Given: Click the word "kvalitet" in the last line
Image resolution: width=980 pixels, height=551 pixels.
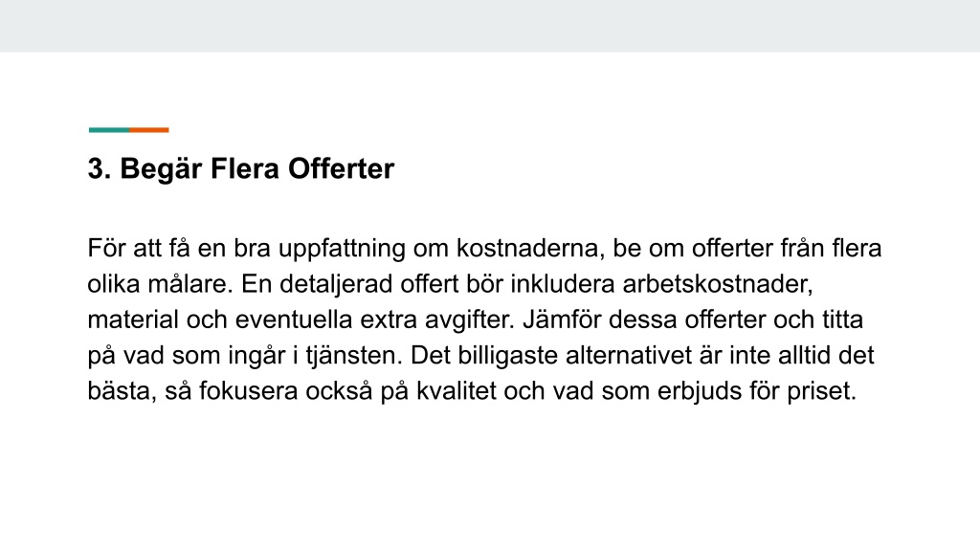Looking at the screenshot, I should point(457,391).
